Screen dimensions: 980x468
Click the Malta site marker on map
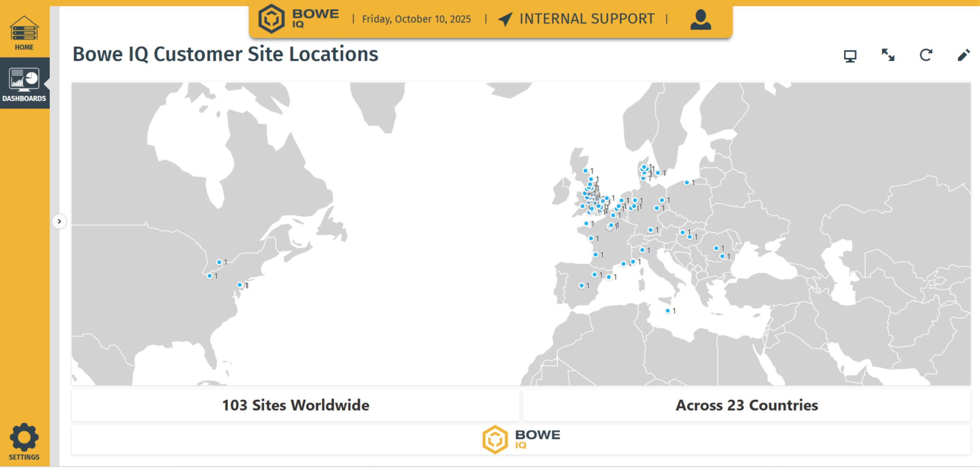pos(668,311)
